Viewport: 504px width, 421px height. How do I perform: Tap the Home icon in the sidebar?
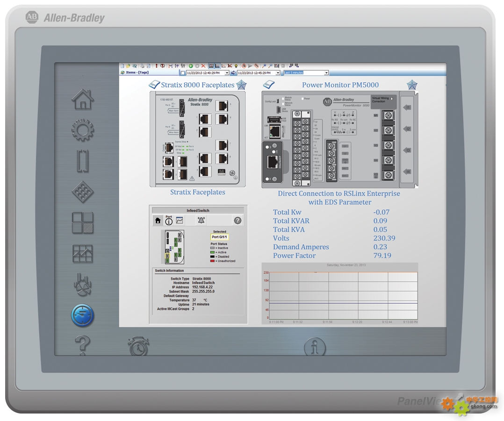(x=83, y=99)
